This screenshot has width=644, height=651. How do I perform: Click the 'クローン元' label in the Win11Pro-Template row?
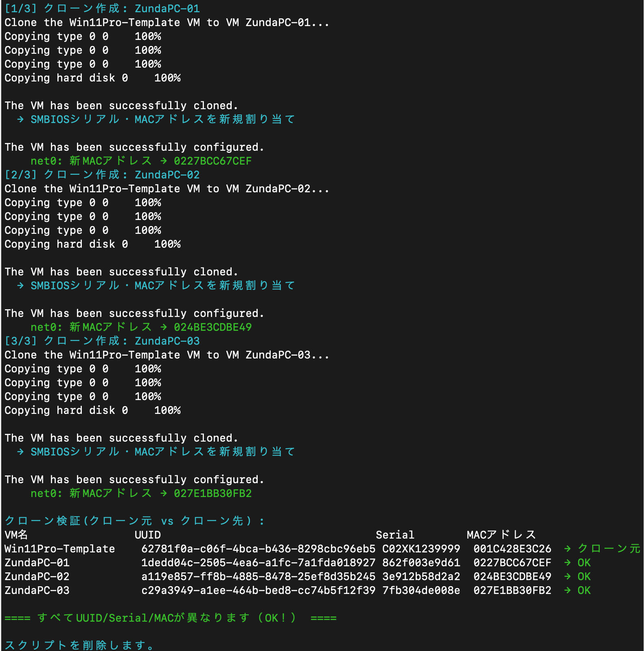(x=609, y=549)
